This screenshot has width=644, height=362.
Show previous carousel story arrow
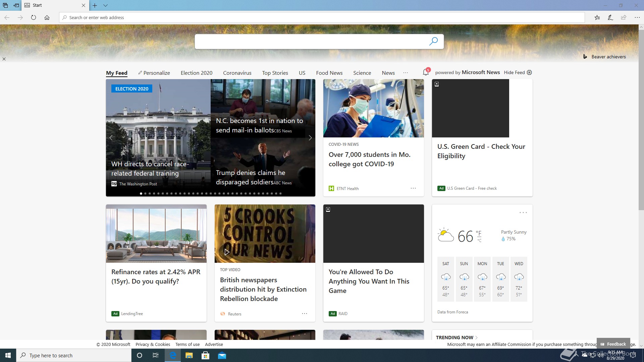click(x=111, y=137)
